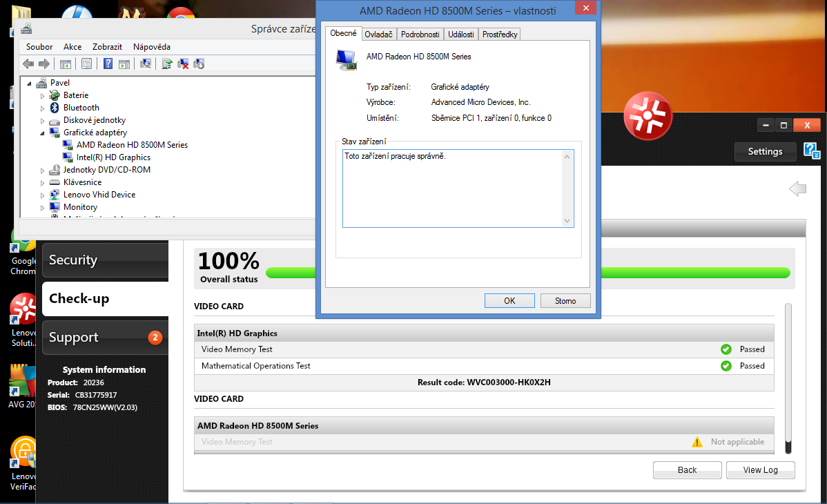Click green Passed checkmark for Video Memory Test
This screenshot has height=504, width=827.
tap(726, 349)
